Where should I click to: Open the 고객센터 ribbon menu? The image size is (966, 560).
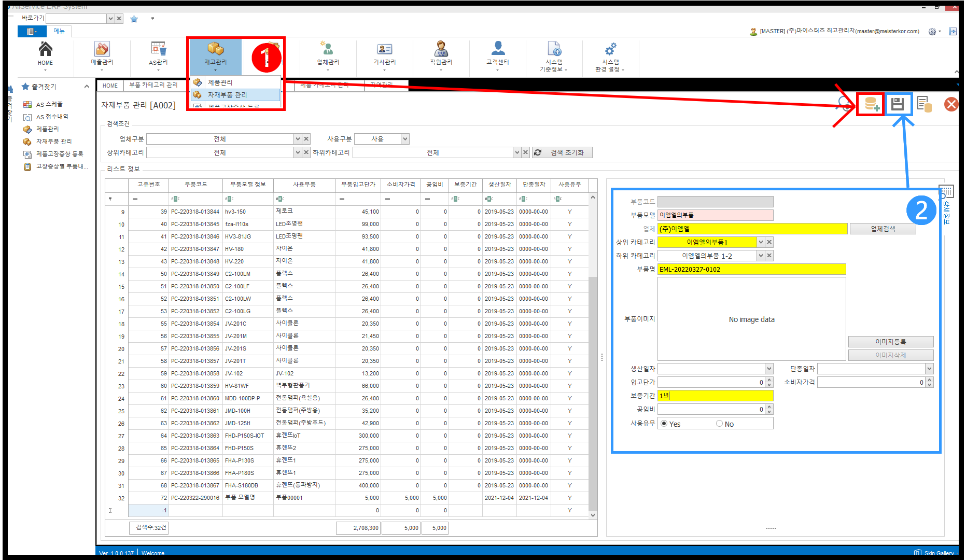(497, 54)
